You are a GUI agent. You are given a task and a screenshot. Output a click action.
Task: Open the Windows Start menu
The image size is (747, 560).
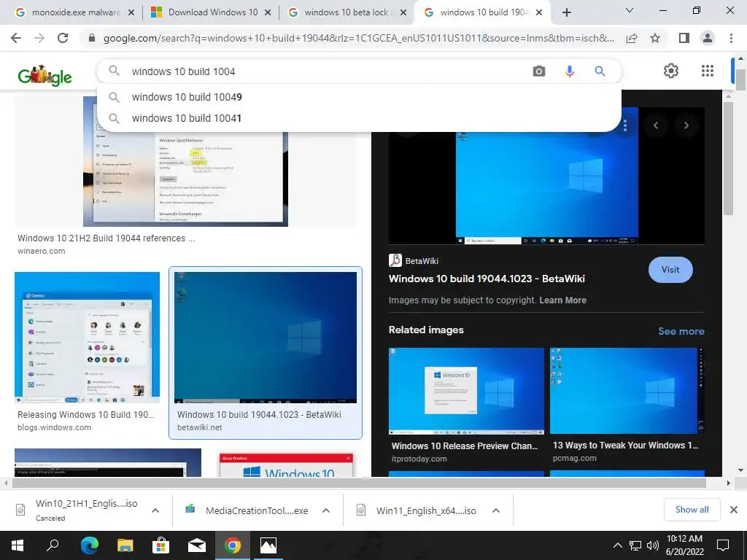(x=18, y=545)
